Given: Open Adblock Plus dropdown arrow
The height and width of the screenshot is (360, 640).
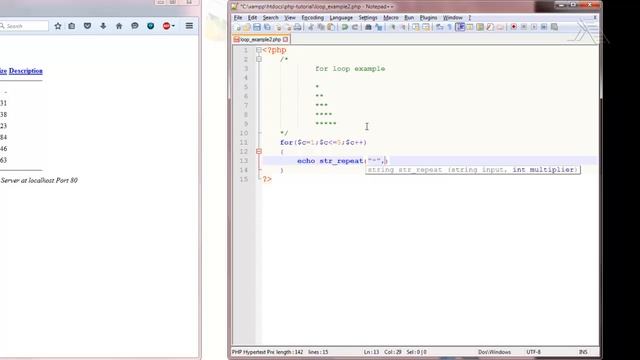Looking at the screenshot, I should tap(173, 26).
